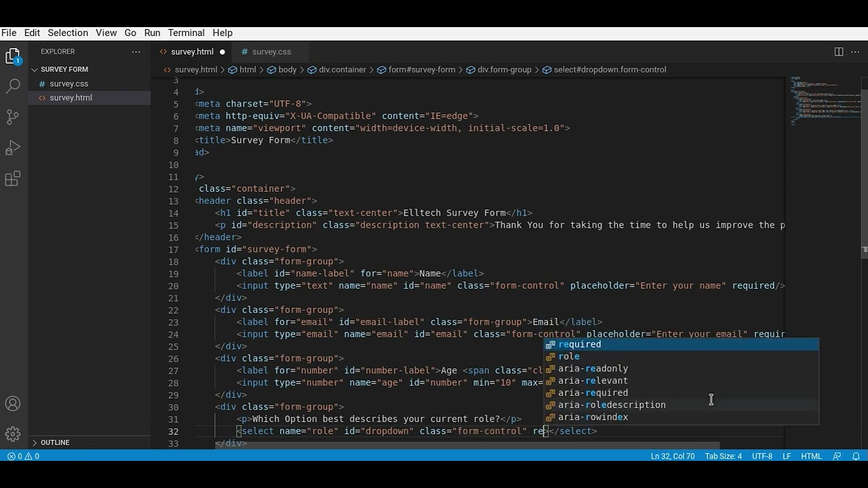Screen dimensions: 868x488
Task: Click body breadcrumb item
Action: coord(281,70)
